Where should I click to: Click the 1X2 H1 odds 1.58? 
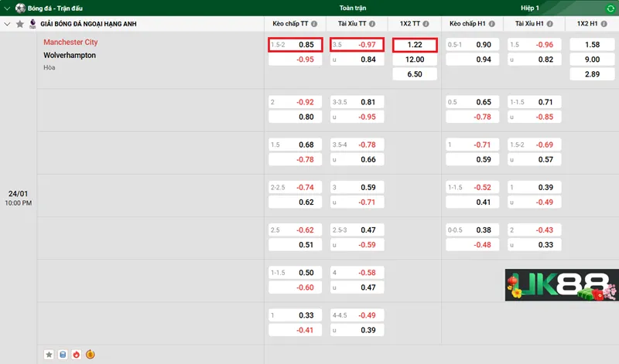(591, 45)
